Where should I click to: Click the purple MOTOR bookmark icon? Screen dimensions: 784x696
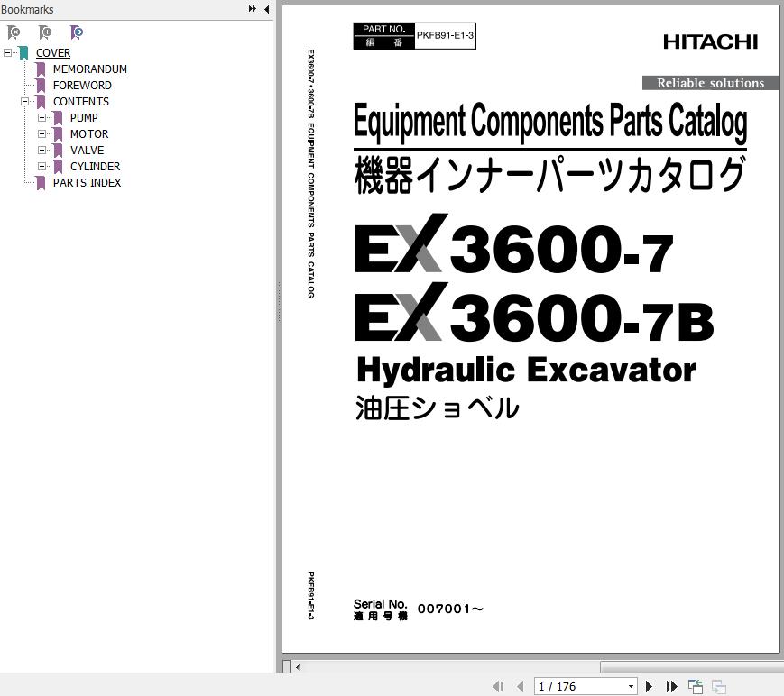58,134
